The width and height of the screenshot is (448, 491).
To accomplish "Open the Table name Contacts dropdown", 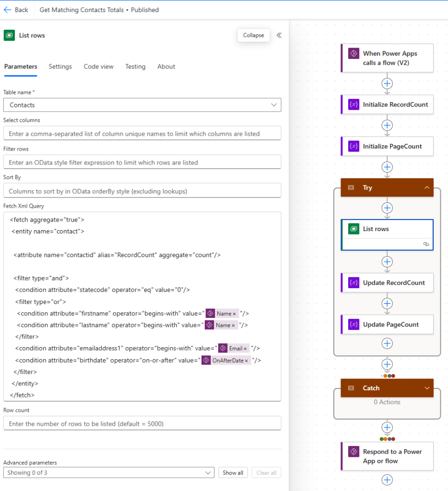I will tap(274, 105).
